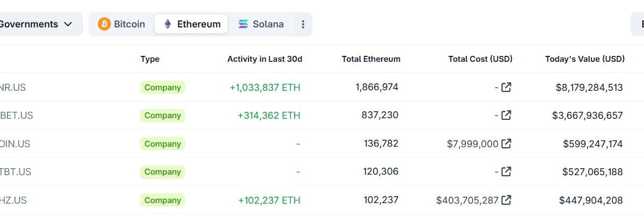Expand the Governments dropdown
Viewport: 644px width, 216px height.
pos(36,24)
